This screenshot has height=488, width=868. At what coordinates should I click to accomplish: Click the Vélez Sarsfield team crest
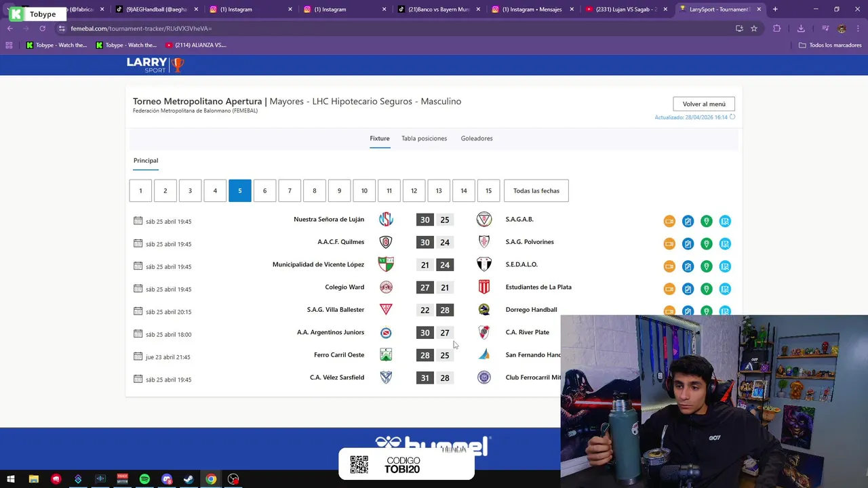point(386,378)
